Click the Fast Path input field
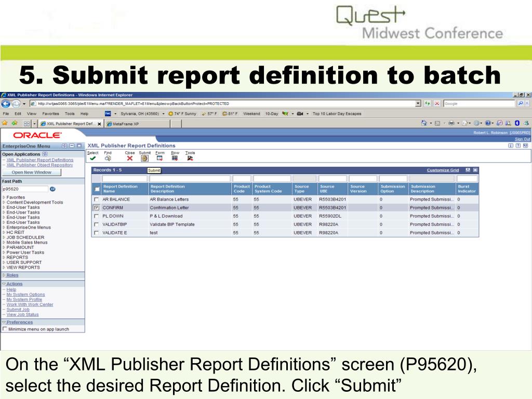Viewport: 532px width, 399px height. click(25, 189)
